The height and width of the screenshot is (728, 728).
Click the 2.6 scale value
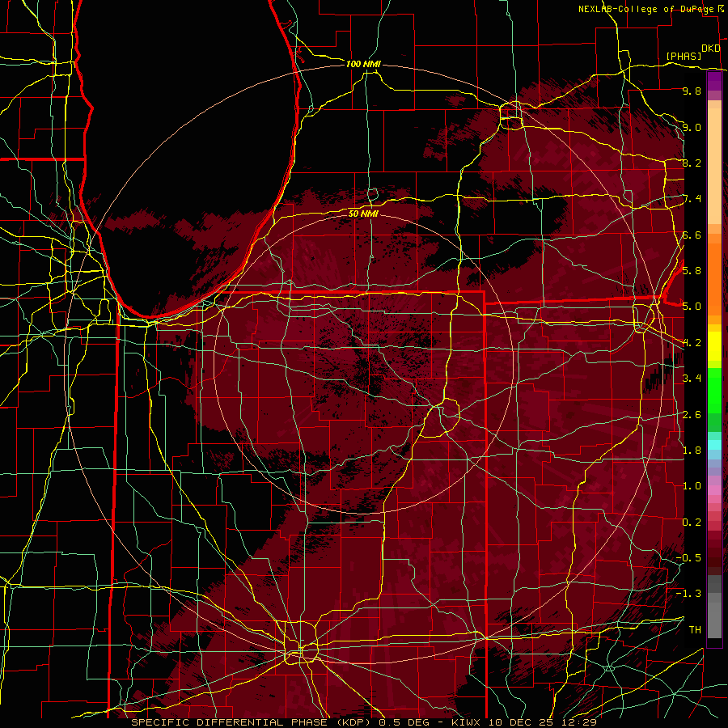(x=692, y=415)
